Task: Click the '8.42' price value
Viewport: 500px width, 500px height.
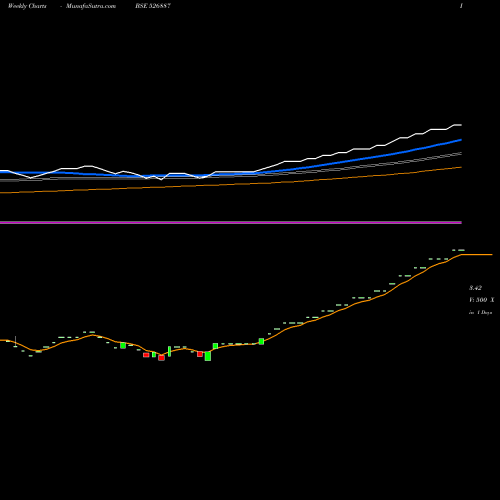Action: pyautogui.click(x=475, y=288)
